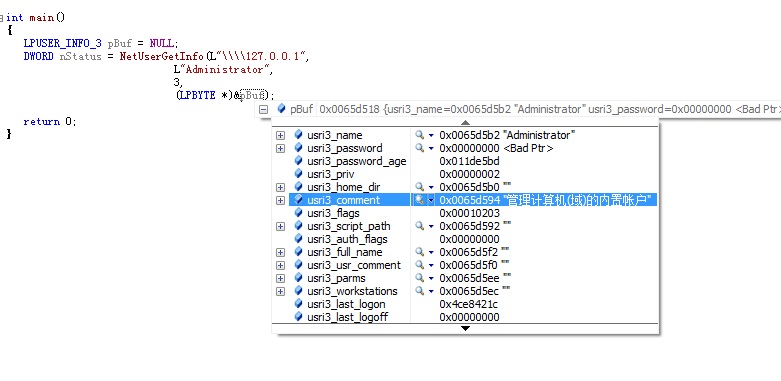Open visualizer dropdown arrow for usri3_full_name

pyautogui.click(x=431, y=252)
